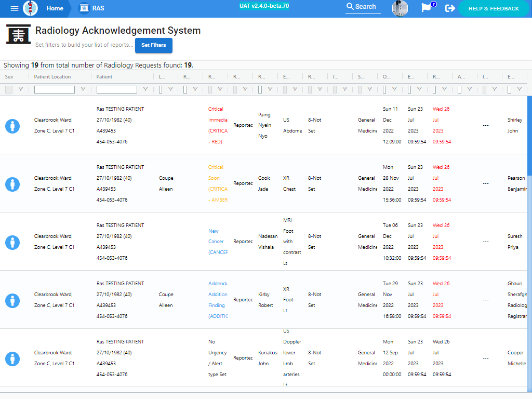Click the MRI Foot with contrast Lt exam cell
Image resolution: width=532 pixels, height=399 pixels.
[292, 242]
